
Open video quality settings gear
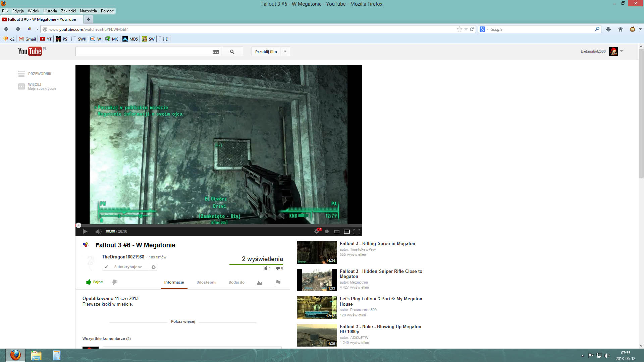coord(317,231)
